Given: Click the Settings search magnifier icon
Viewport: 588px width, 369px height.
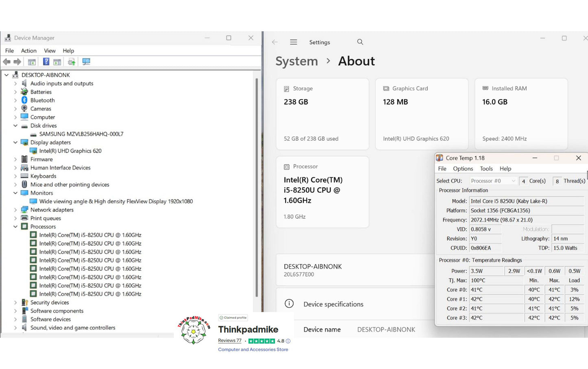Looking at the screenshot, I should (360, 42).
